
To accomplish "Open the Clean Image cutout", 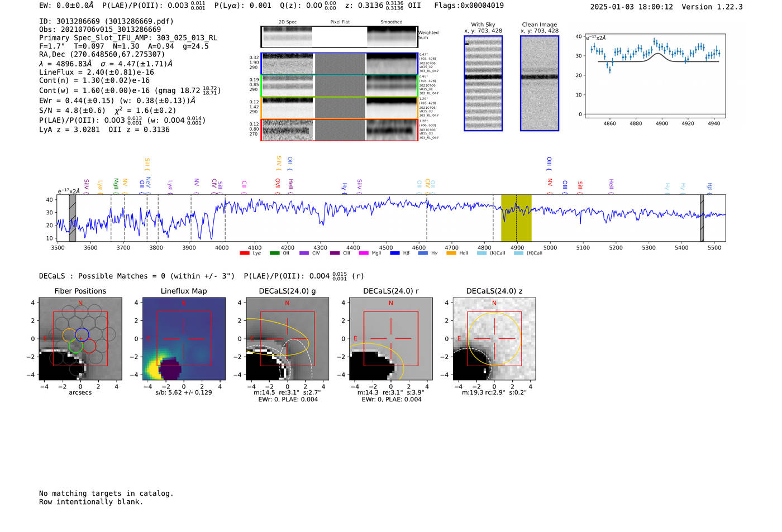I will tap(540, 83).
